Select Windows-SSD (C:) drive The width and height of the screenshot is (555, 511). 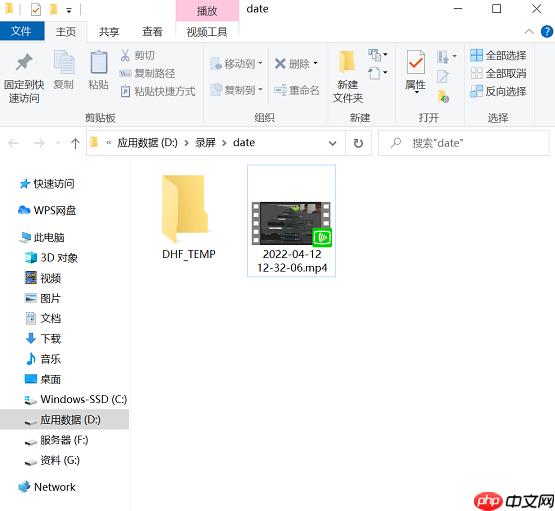75,399
